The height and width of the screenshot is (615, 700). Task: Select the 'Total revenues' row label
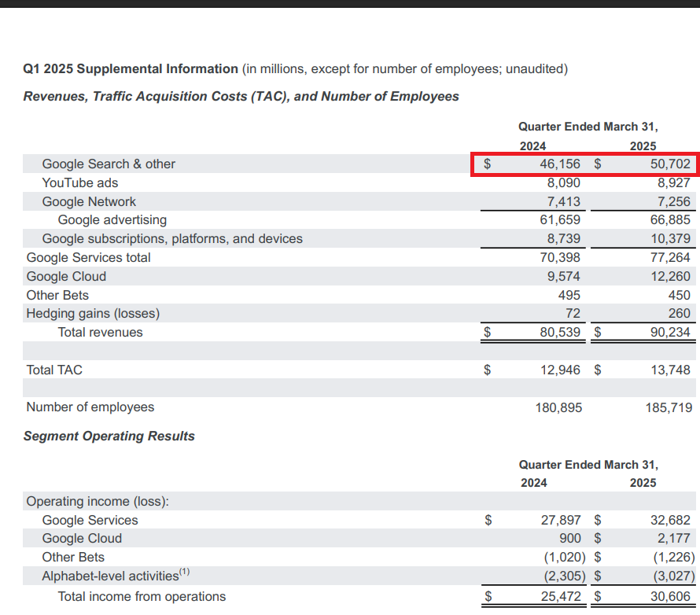(100, 332)
